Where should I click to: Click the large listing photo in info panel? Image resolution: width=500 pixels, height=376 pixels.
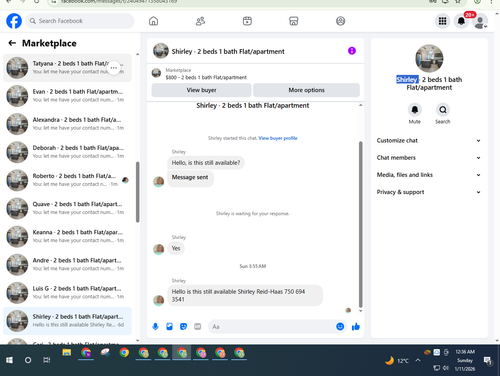(429, 58)
